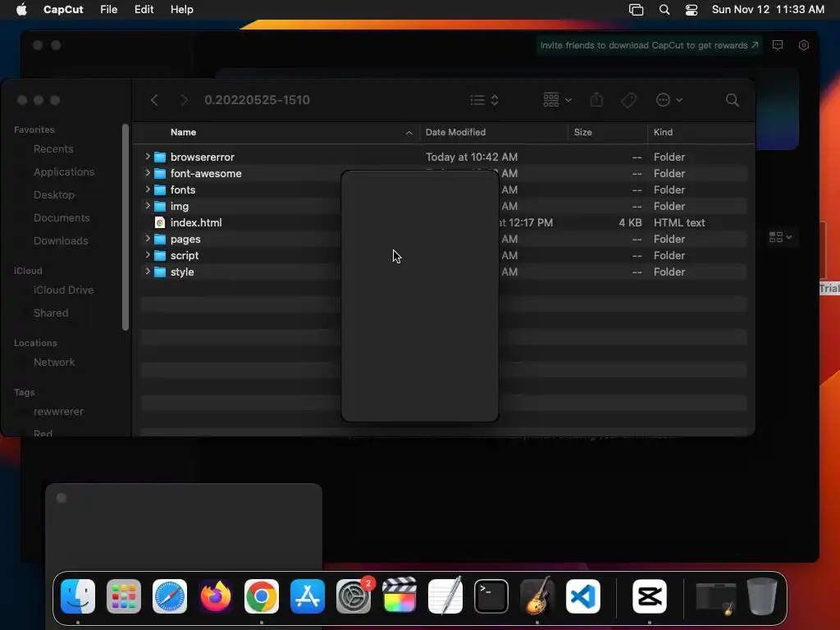Go forward in the file dialog
840x630 pixels.
tap(185, 100)
